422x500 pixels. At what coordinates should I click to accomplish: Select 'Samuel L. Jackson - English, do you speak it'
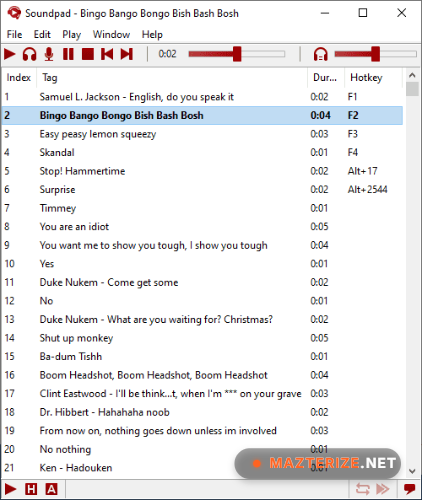[202, 97]
